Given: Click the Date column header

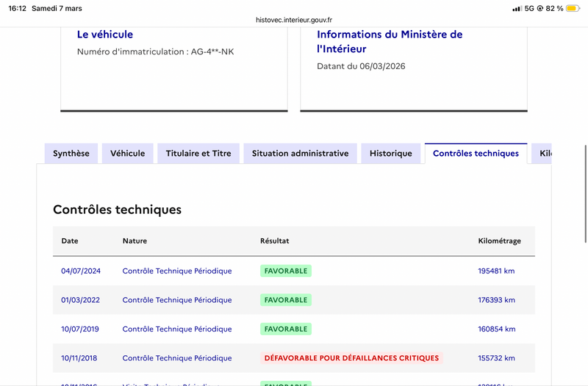Looking at the screenshot, I should tap(70, 240).
